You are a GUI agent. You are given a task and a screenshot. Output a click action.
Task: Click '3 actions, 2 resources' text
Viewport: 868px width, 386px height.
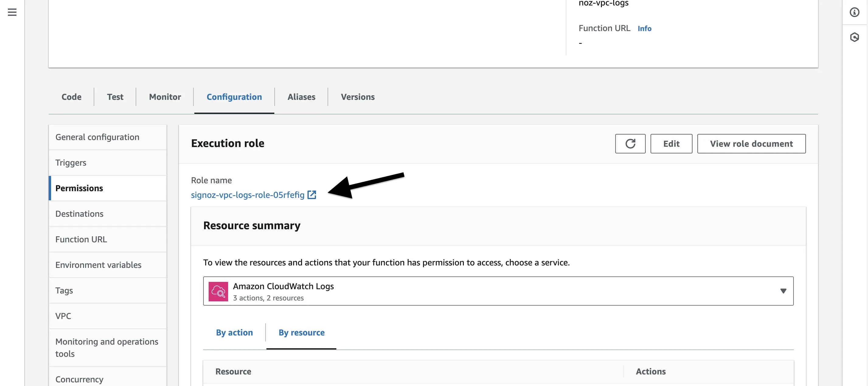coord(268,298)
